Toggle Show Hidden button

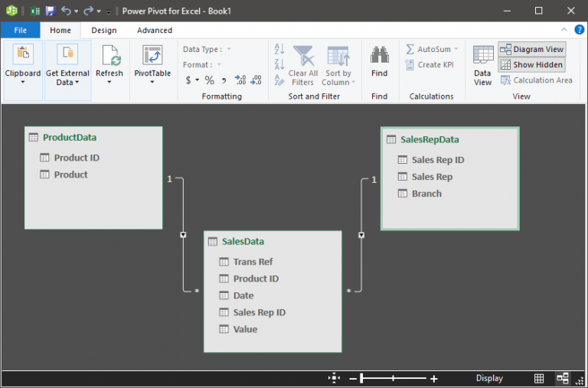click(x=532, y=65)
